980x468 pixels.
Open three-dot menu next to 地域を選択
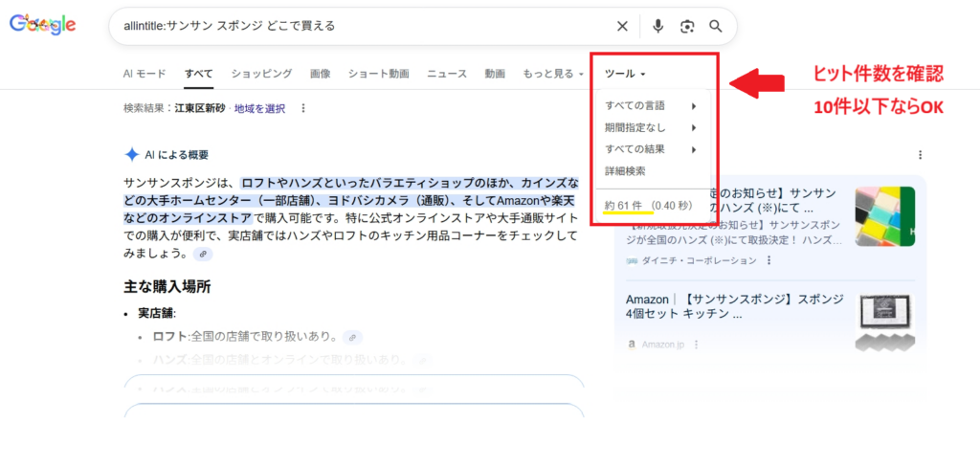click(303, 109)
